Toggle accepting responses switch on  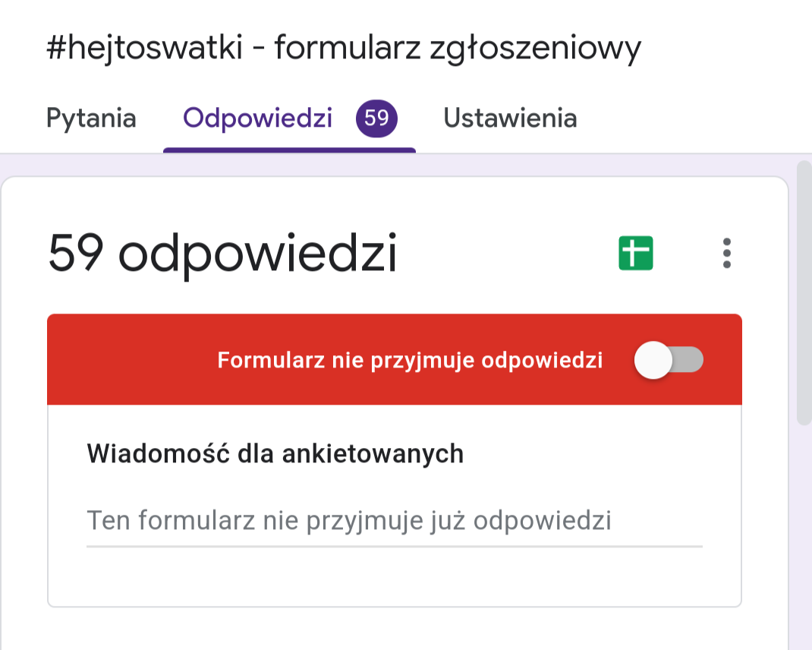pyautogui.click(x=669, y=360)
